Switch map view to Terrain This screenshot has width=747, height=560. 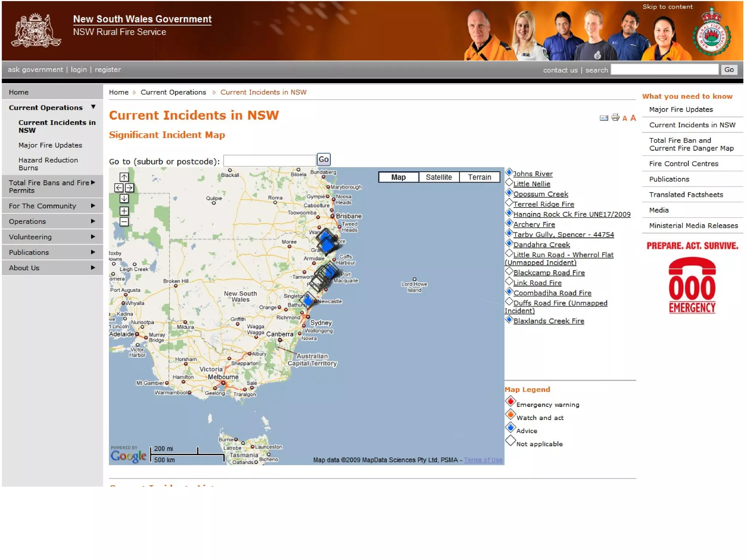tap(479, 177)
